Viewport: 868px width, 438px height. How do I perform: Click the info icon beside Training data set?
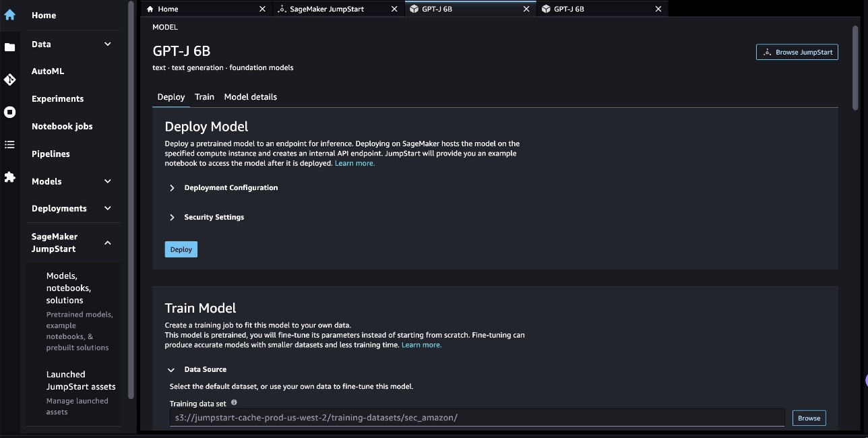tap(234, 402)
